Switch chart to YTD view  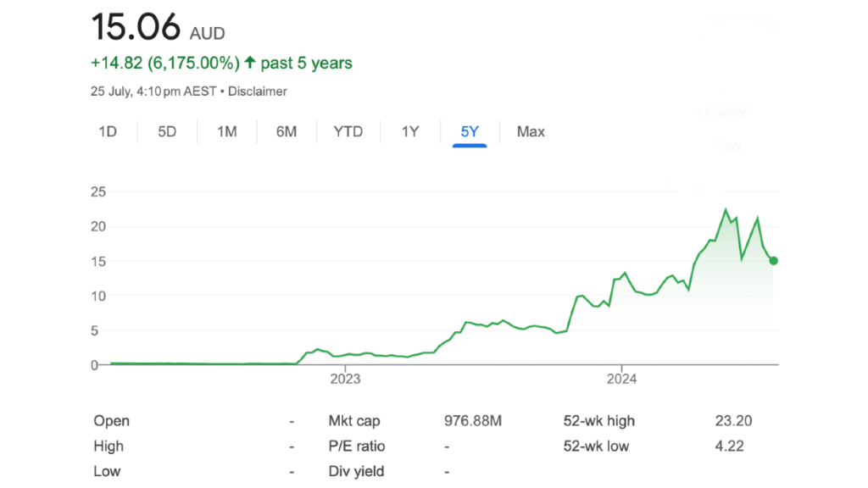pyautogui.click(x=348, y=131)
